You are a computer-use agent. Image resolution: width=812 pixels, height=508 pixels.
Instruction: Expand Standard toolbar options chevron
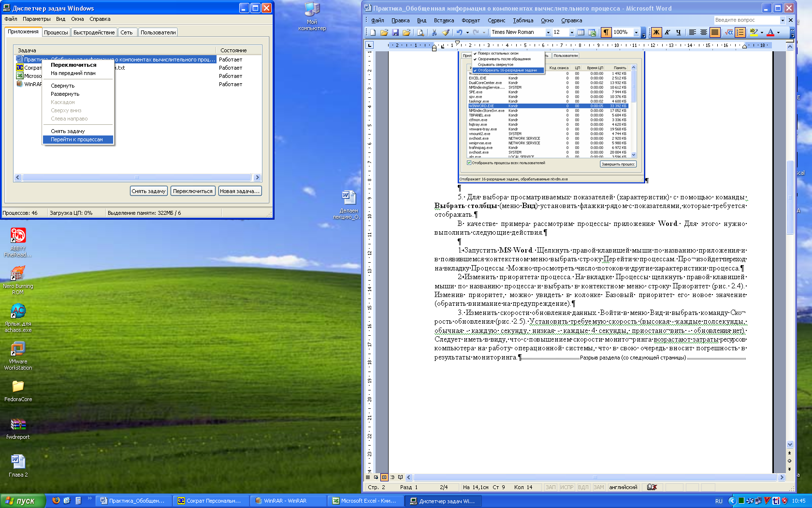click(644, 32)
